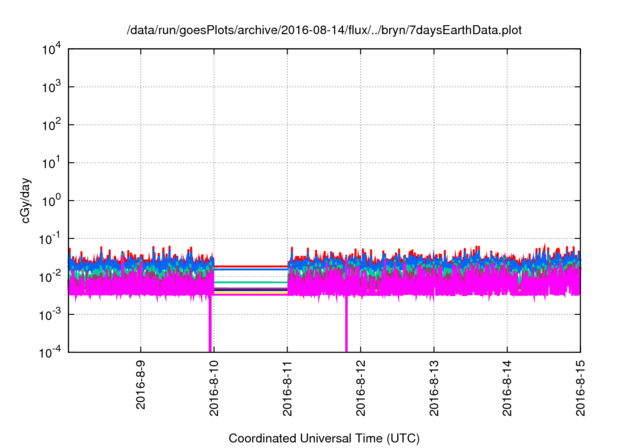Click the 2016-8-15 date tick label
This screenshot has height=448, width=640.
580,388
